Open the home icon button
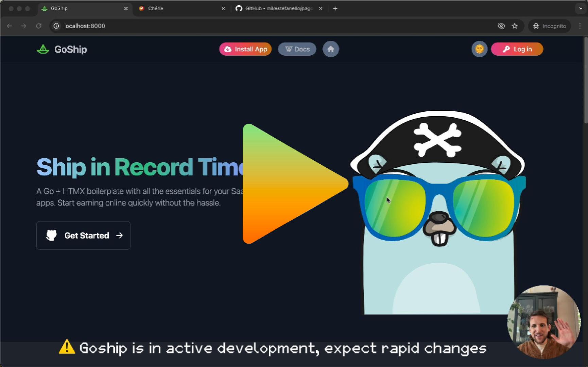This screenshot has height=367, width=588. click(x=331, y=49)
